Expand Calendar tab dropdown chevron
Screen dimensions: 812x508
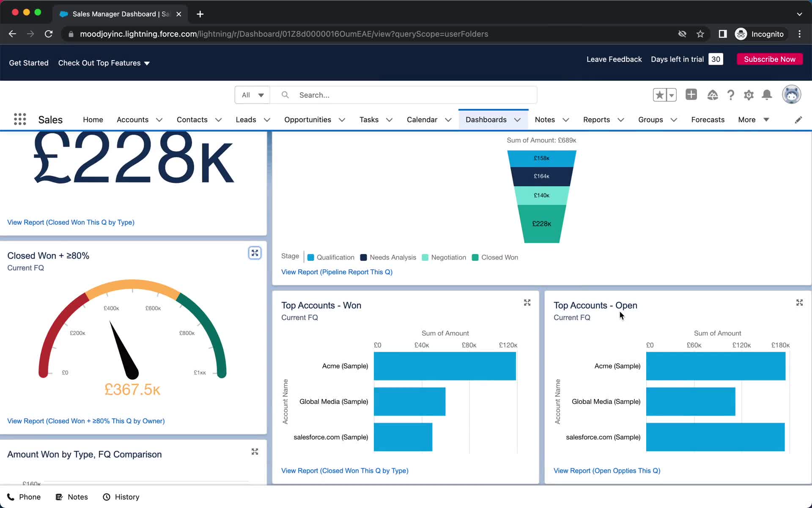point(448,120)
